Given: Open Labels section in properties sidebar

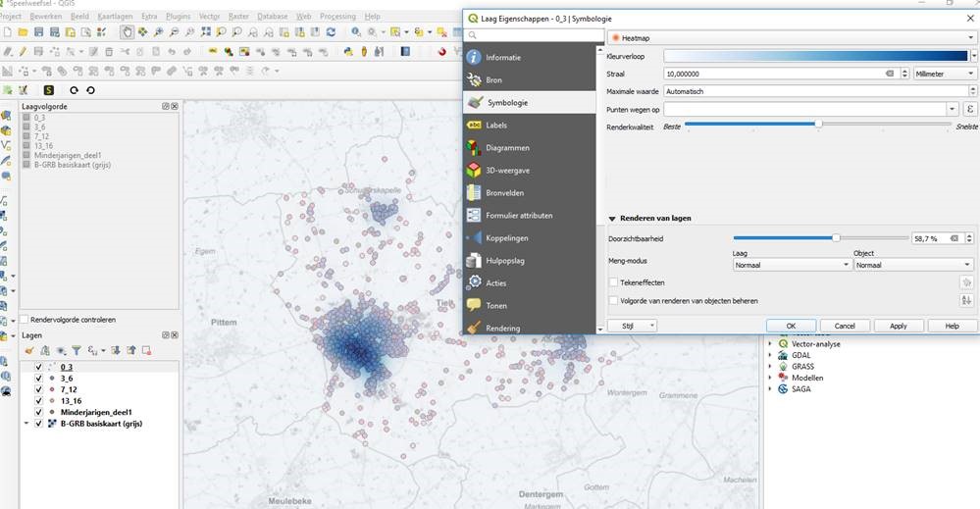Looking at the screenshot, I should click(530, 125).
